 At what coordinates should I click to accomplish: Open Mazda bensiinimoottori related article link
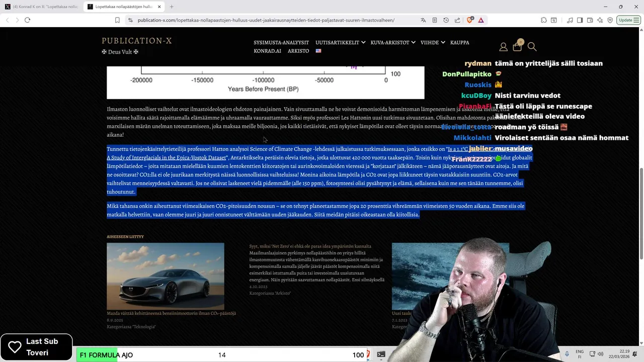coord(171,313)
